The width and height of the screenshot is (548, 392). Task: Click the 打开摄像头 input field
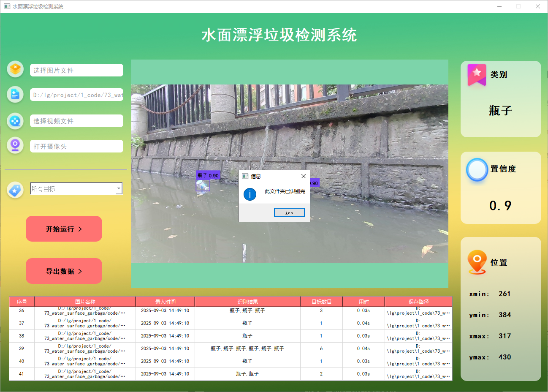[76, 146]
